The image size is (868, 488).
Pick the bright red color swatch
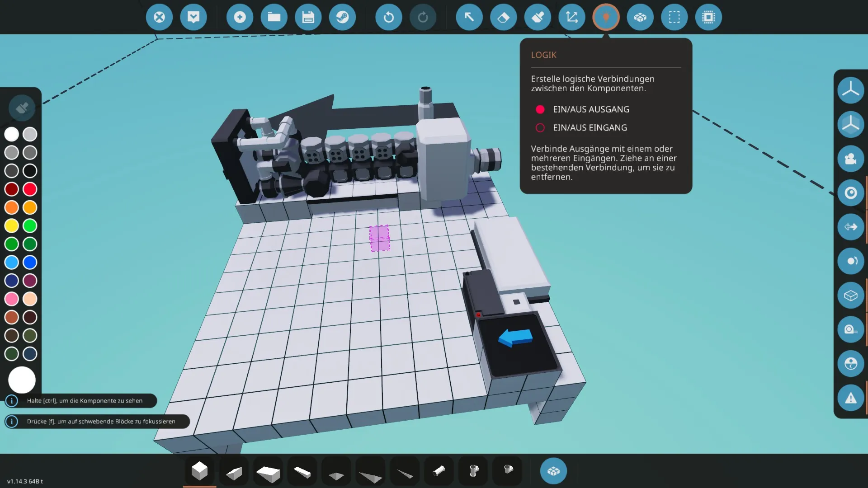(30, 189)
